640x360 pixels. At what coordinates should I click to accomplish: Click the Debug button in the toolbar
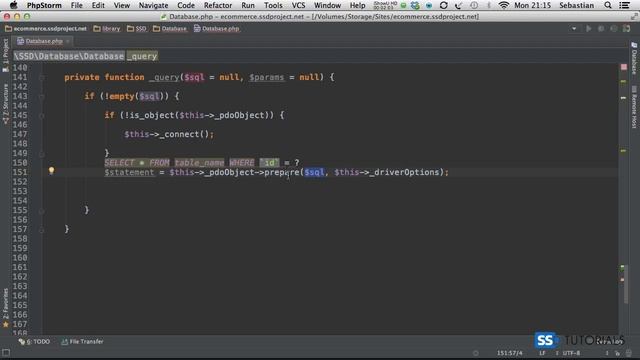coord(601,29)
